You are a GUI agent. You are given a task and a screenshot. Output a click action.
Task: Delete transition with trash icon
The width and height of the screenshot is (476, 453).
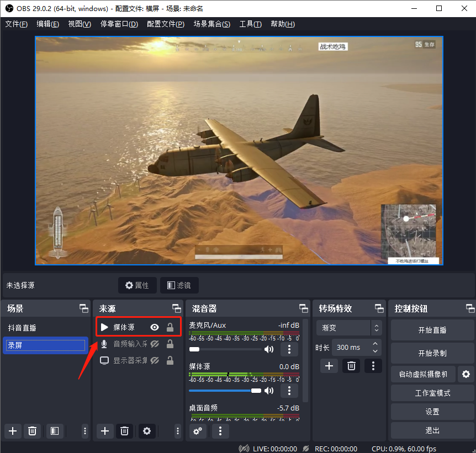(x=351, y=366)
